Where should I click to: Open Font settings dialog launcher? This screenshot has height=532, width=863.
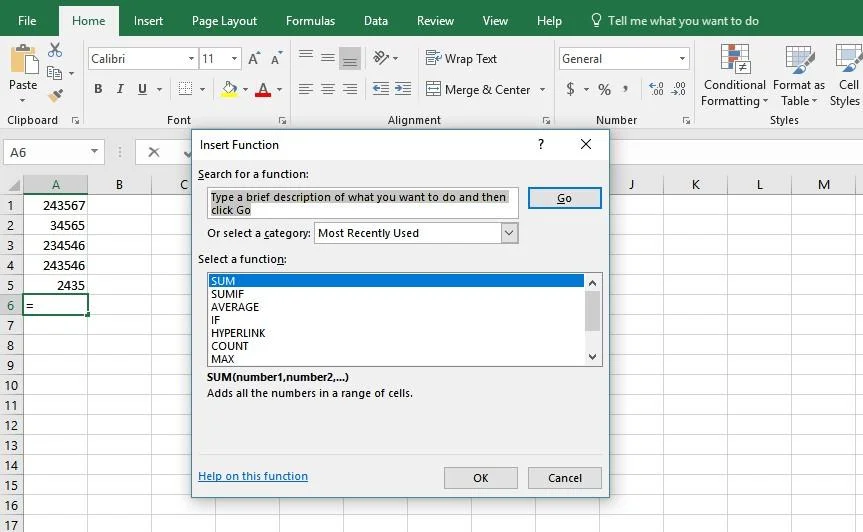[282, 120]
